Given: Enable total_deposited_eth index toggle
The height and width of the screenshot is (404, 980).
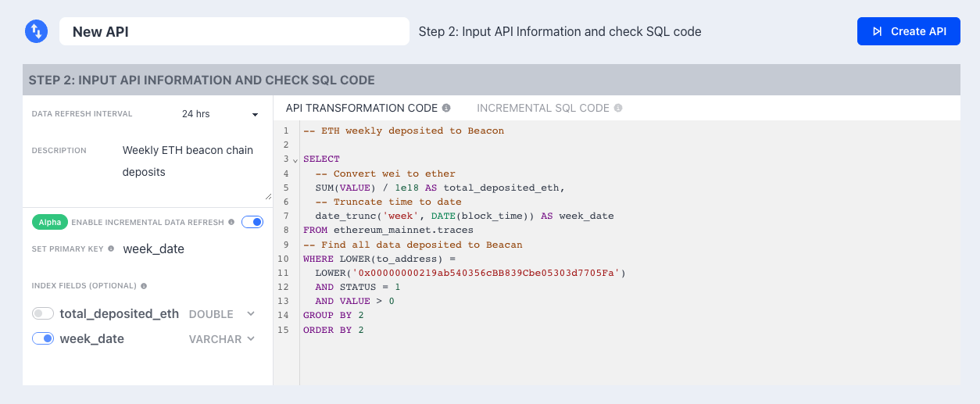Looking at the screenshot, I should pos(43,313).
